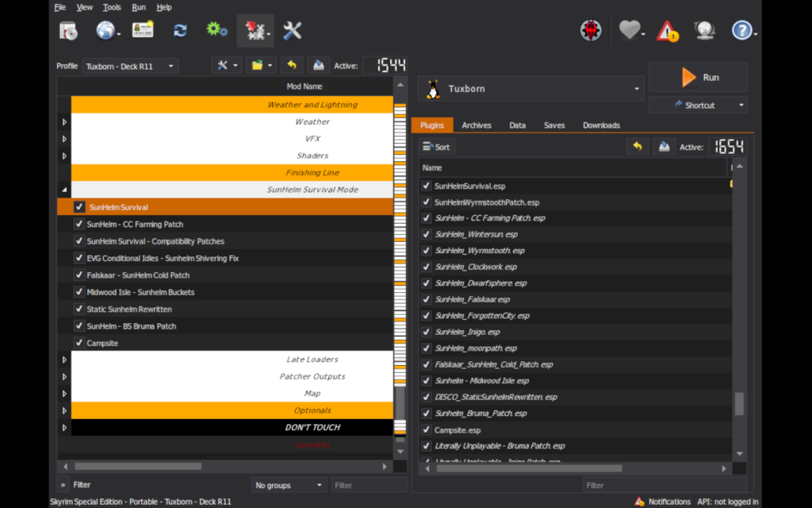Click the blue question mark help icon
Screen dimensions: 812x508
[x=741, y=31]
